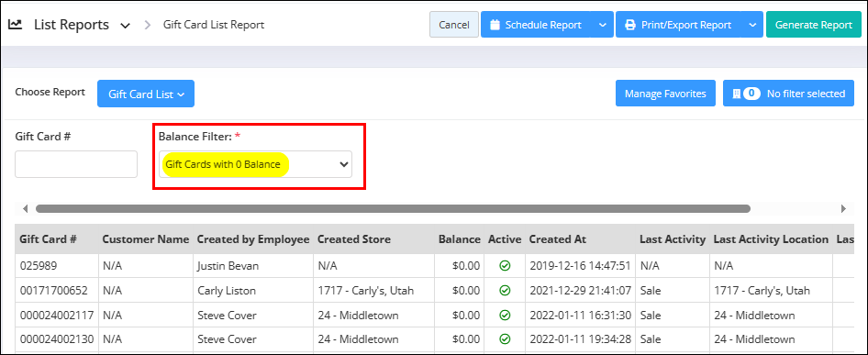
Task: Click the Active checkmark for gift card 025989
Action: (505, 266)
